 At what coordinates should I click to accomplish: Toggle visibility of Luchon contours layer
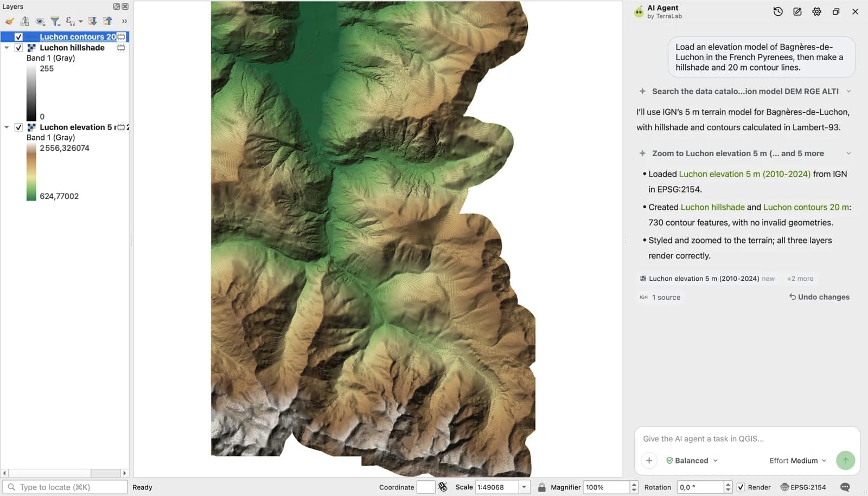(x=18, y=37)
